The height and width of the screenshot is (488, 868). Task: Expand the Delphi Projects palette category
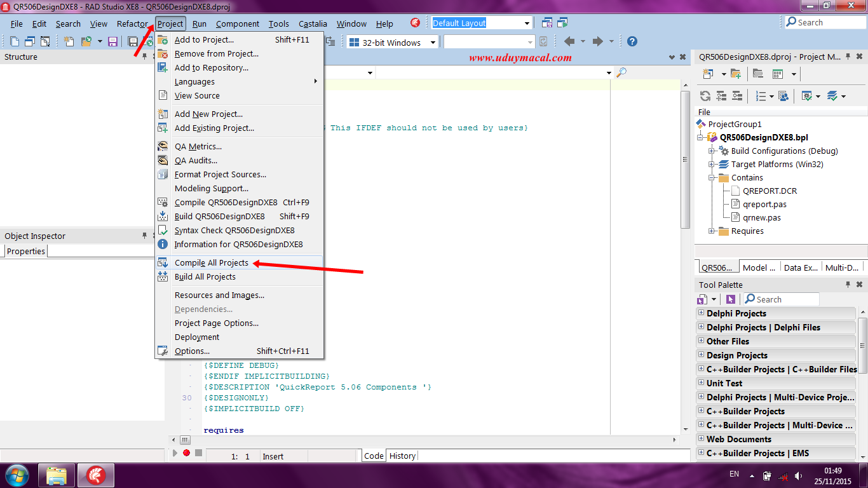point(701,313)
